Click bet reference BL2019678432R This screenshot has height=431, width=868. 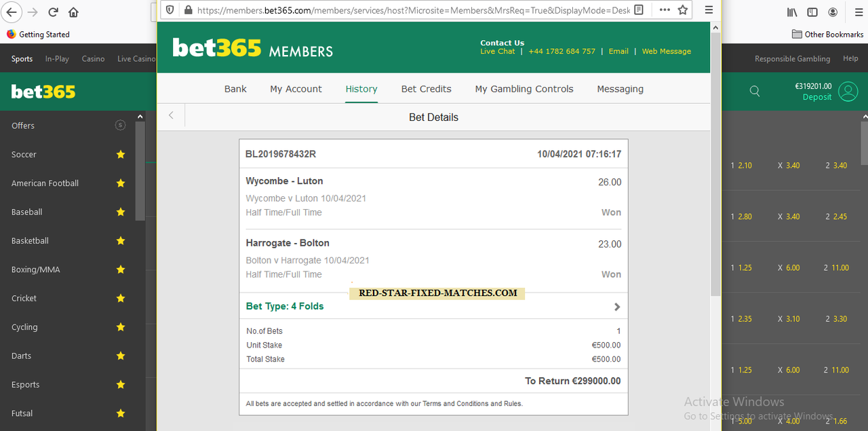click(x=281, y=154)
